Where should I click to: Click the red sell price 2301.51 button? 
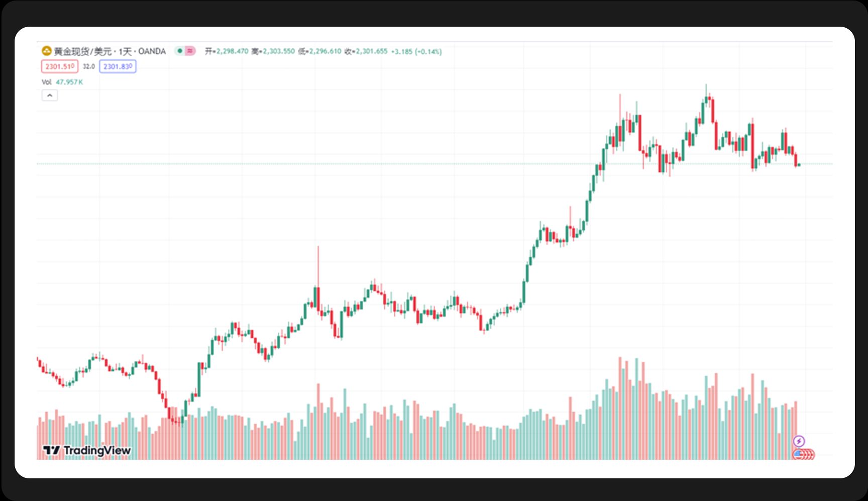point(60,66)
